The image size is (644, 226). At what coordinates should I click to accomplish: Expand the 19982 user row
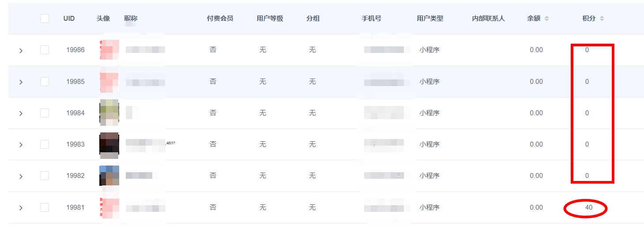(21, 177)
